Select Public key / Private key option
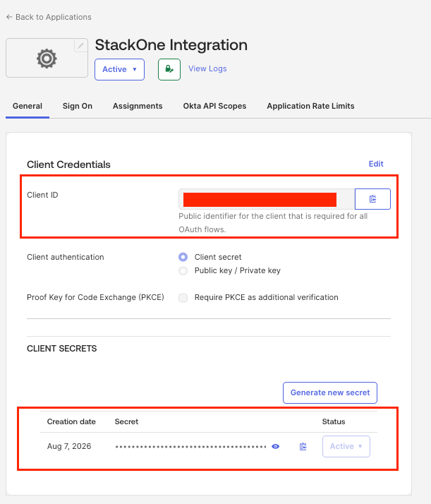This screenshot has height=504, width=431. pos(183,270)
